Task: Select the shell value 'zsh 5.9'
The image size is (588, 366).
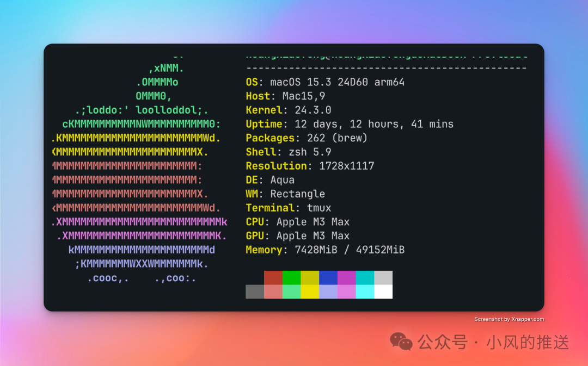Action: (x=310, y=152)
